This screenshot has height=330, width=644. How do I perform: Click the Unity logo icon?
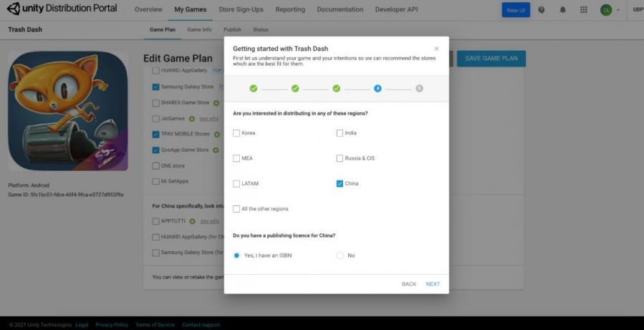pyautogui.click(x=14, y=9)
